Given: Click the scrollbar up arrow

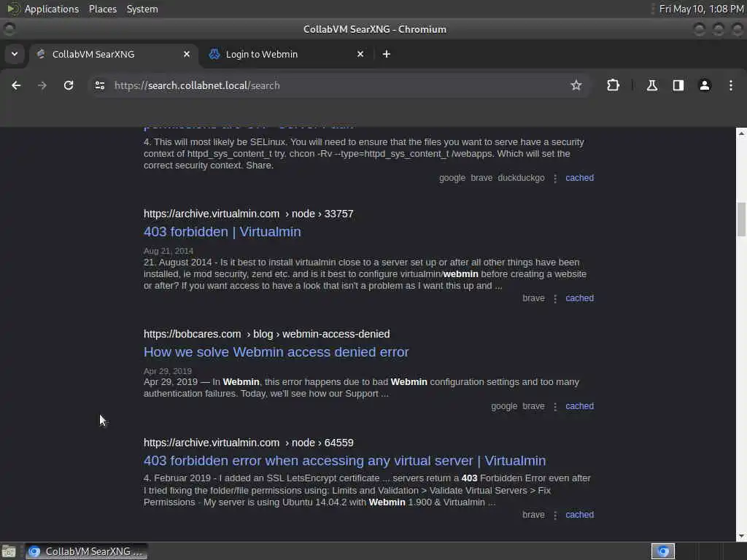Looking at the screenshot, I should pyautogui.click(x=741, y=133).
